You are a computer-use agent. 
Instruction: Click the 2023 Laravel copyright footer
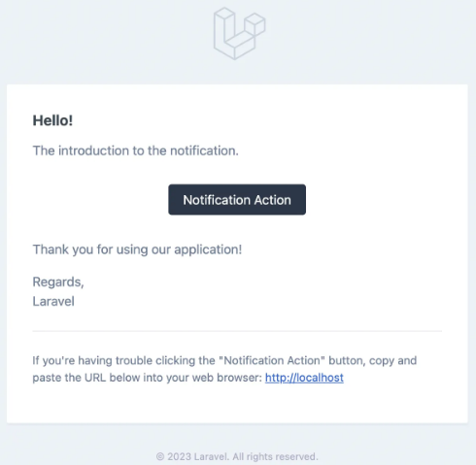pyautogui.click(x=237, y=456)
